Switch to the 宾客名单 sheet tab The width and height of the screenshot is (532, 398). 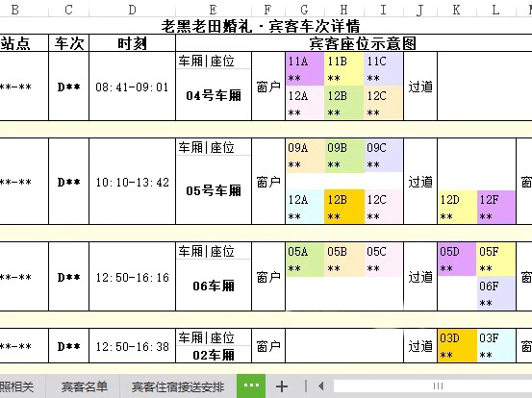pos(85,386)
